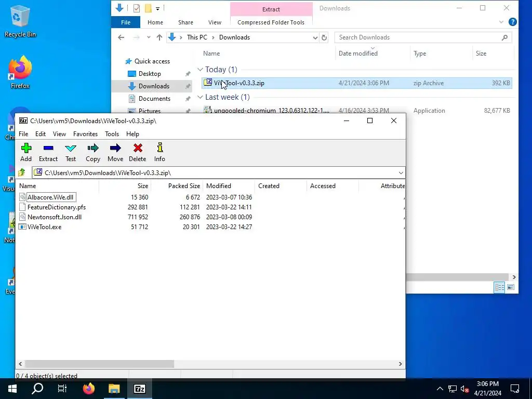Screen dimensions: 532x399
Task: Refresh the Downloads folder view
Action: (324, 37)
